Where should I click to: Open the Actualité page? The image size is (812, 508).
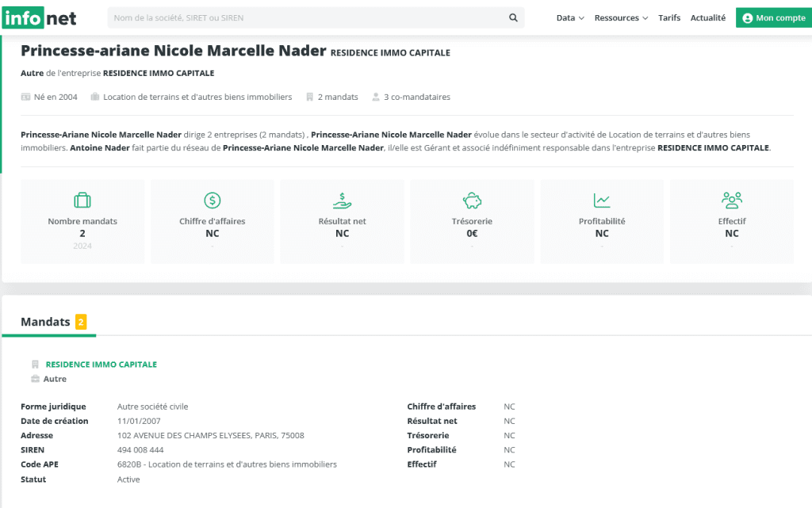(708, 17)
